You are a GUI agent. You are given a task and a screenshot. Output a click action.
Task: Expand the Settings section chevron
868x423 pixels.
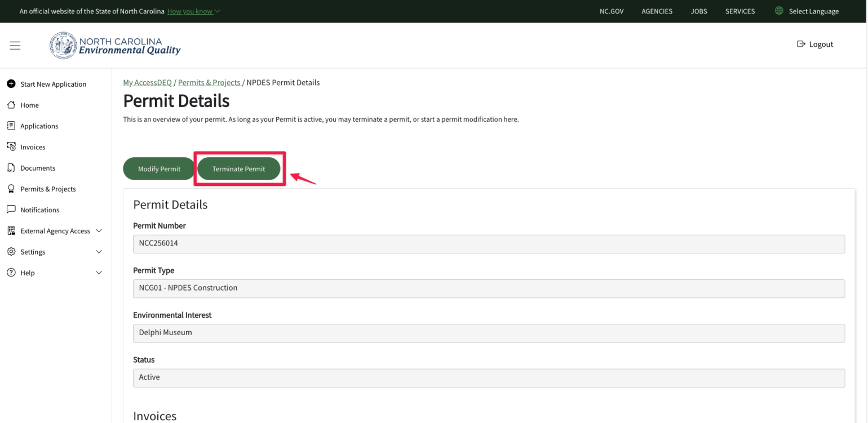click(100, 251)
